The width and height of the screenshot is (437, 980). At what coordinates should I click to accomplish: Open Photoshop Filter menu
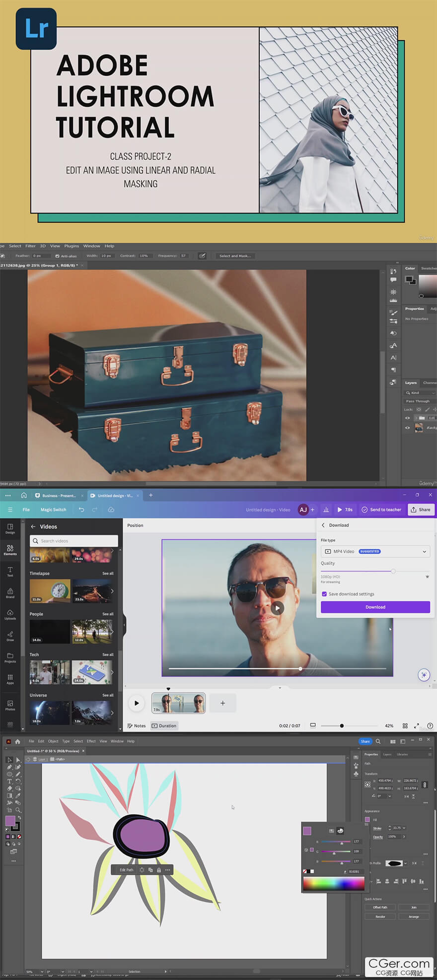click(30, 246)
